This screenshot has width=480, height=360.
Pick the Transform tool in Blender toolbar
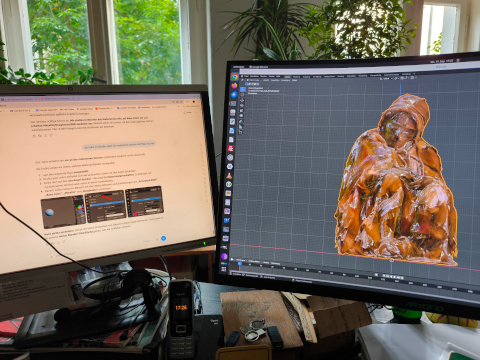241,115
